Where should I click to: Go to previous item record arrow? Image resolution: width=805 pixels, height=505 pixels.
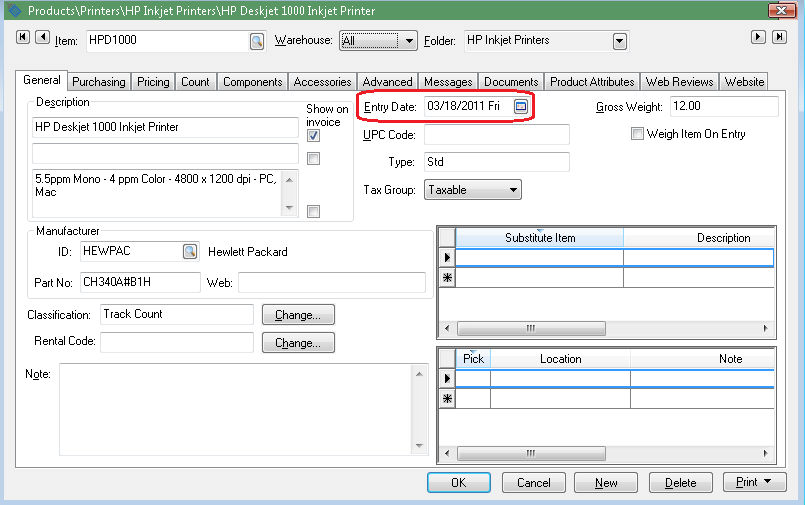(x=42, y=38)
